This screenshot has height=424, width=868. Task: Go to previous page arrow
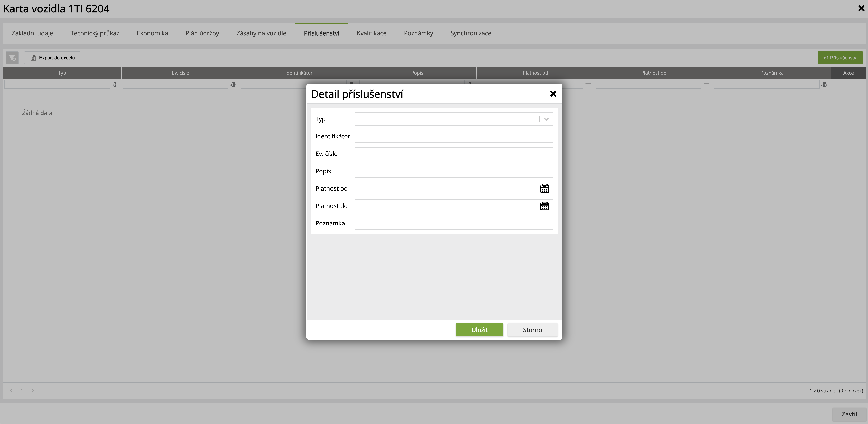tap(11, 391)
